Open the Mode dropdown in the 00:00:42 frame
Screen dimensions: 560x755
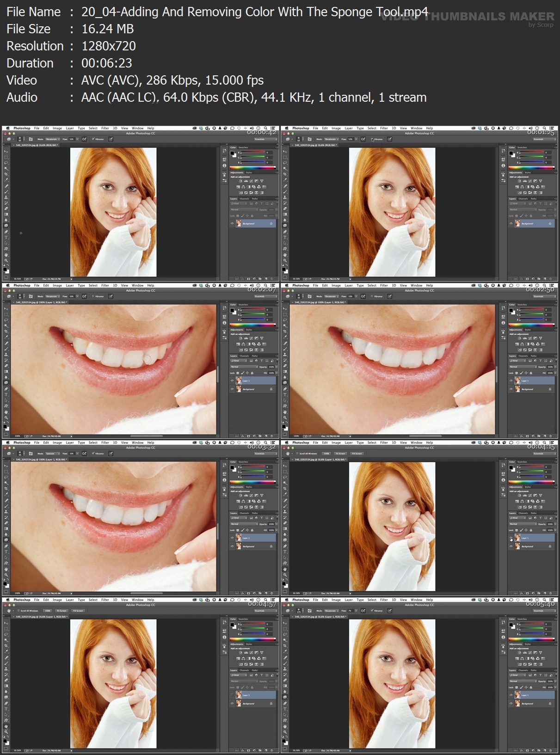[53, 139]
